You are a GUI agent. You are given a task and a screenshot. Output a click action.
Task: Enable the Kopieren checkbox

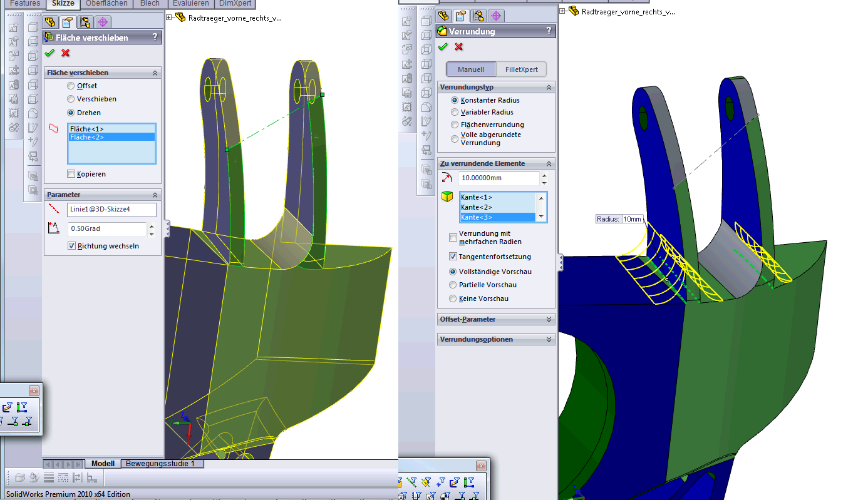point(71,174)
